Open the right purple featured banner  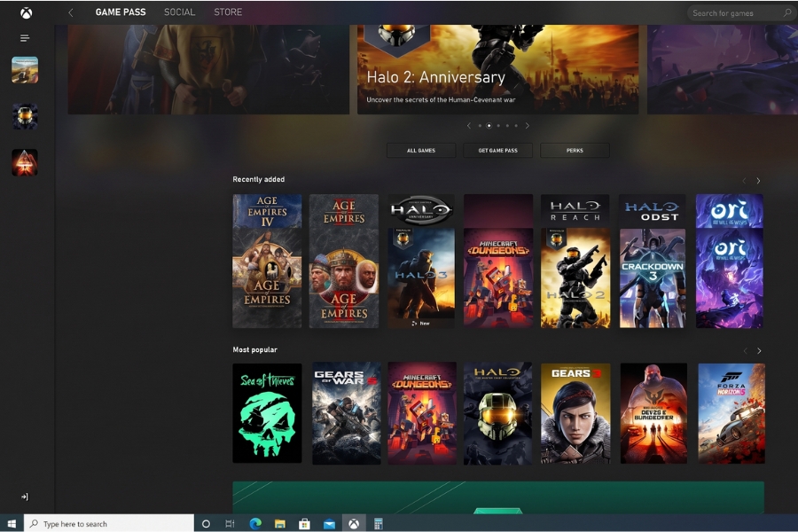point(722,69)
